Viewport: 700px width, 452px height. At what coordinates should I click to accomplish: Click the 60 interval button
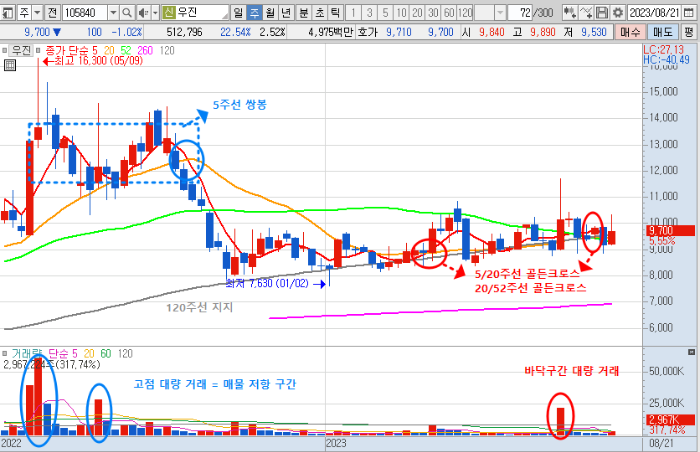449,13
